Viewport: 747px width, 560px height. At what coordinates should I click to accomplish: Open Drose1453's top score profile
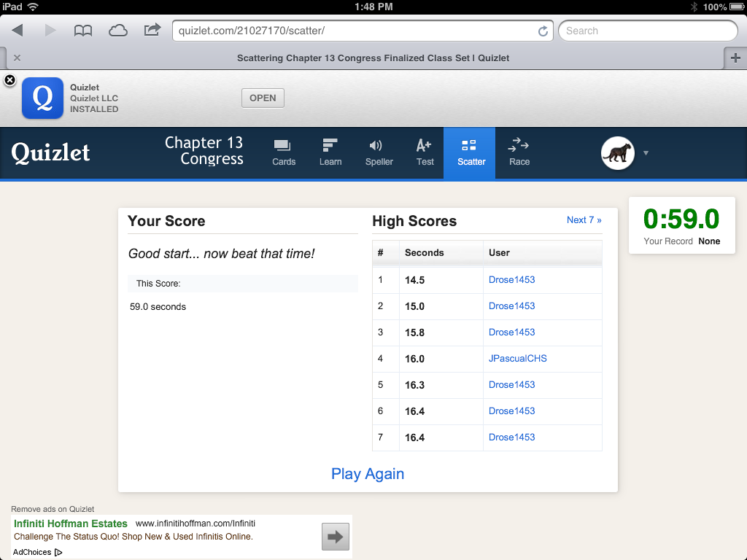click(511, 279)
